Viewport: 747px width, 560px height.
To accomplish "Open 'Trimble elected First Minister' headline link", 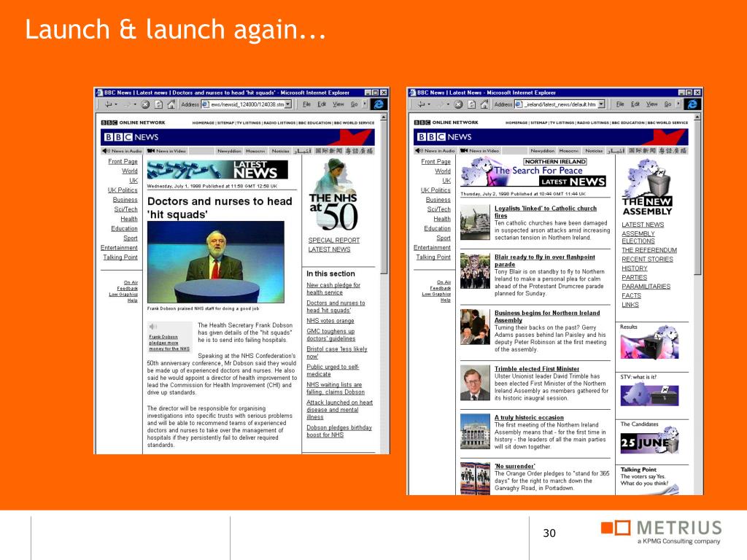I will (x=537, y=368).
